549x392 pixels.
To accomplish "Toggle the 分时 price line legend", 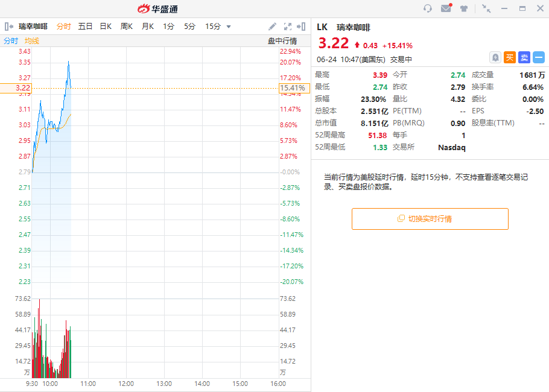I will coord(11,41).
